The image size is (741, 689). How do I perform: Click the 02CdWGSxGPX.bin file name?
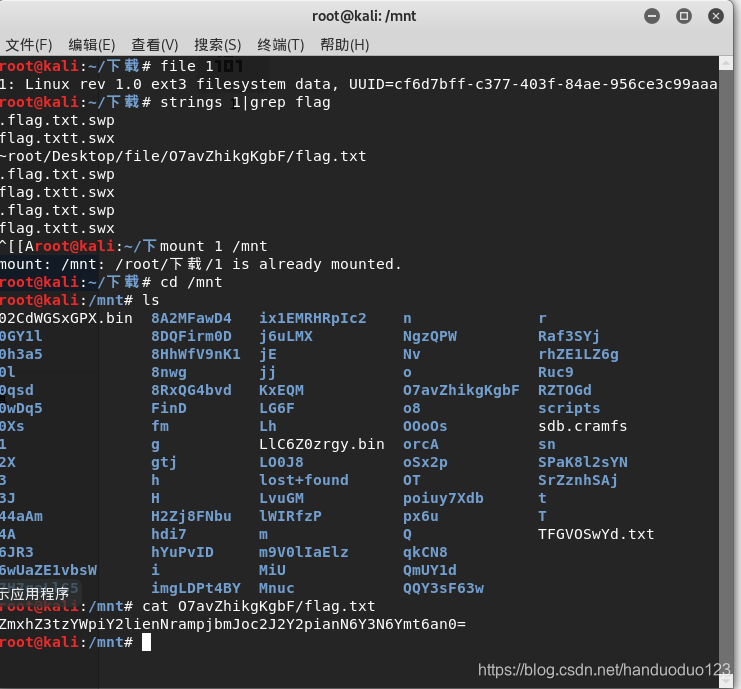click(66, 319)
